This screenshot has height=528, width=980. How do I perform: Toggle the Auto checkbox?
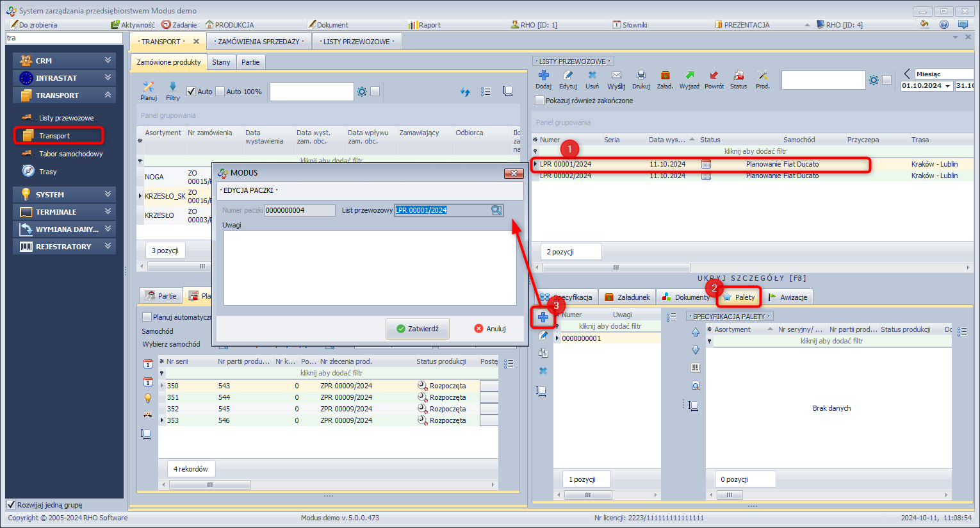[x=191, y=92]
